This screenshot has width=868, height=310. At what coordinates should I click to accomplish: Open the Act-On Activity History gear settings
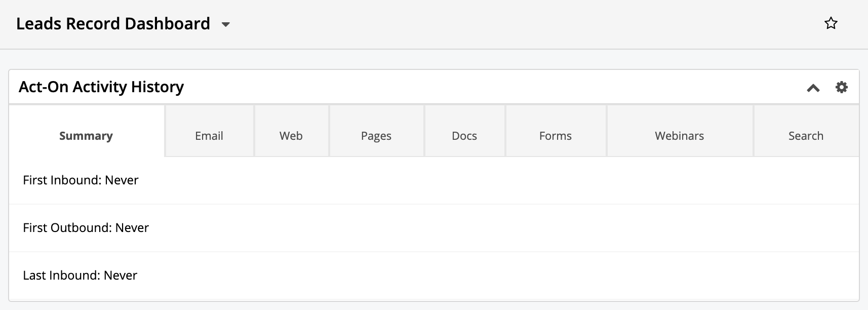coord(841,87)
